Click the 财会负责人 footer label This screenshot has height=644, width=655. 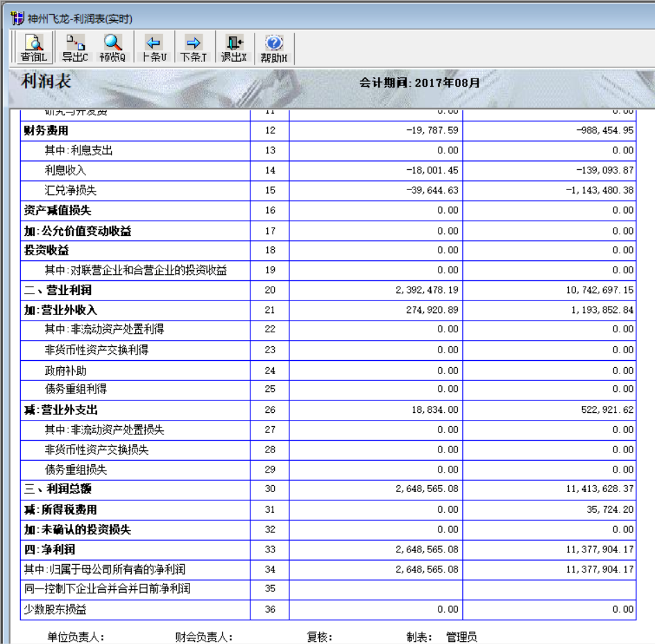point(204,637)
